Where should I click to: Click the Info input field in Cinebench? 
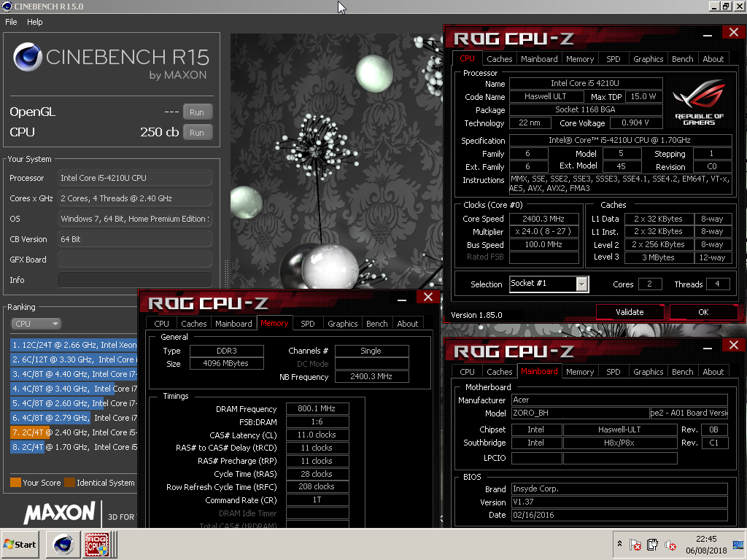pos(135,280)
